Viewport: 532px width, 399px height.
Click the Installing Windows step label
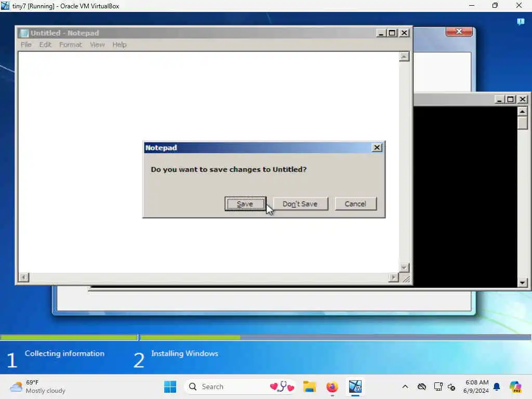click(x=184, y=353)
